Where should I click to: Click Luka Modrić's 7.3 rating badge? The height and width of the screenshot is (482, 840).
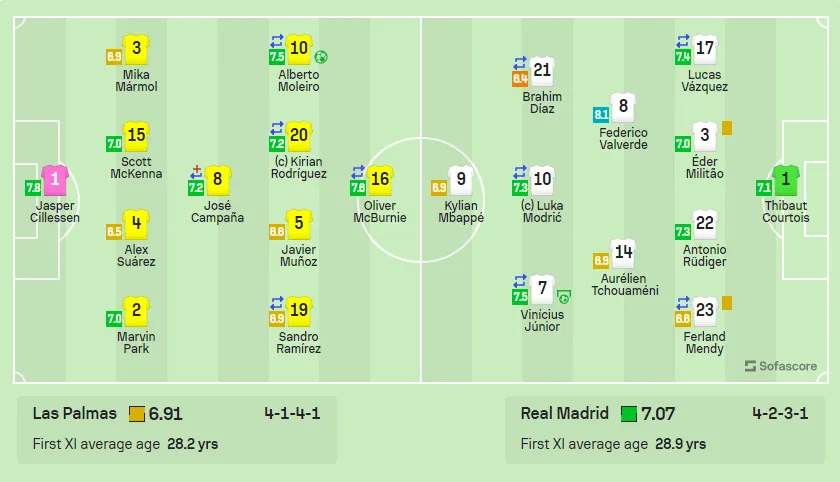point(520,187)
